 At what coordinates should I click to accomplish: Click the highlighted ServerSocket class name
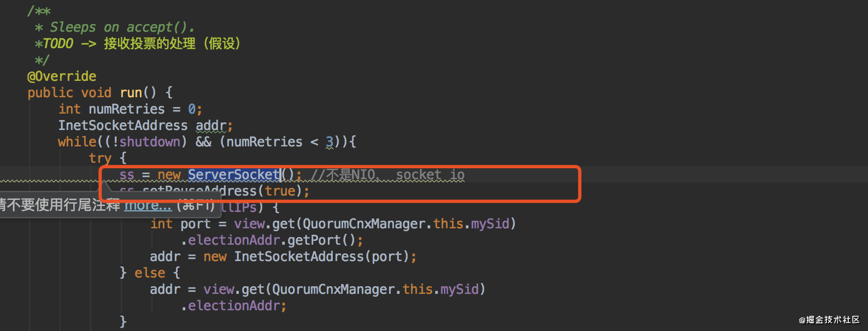point(233,175)
